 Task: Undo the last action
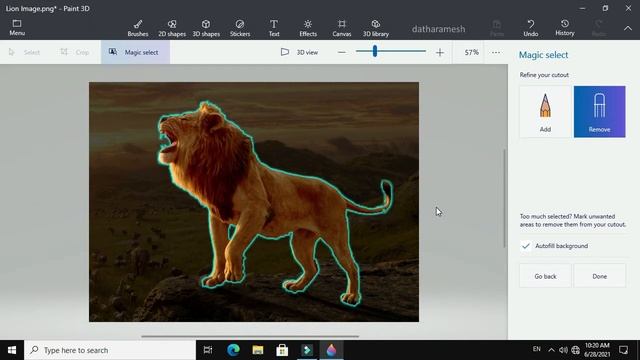[x=531, y=28]
